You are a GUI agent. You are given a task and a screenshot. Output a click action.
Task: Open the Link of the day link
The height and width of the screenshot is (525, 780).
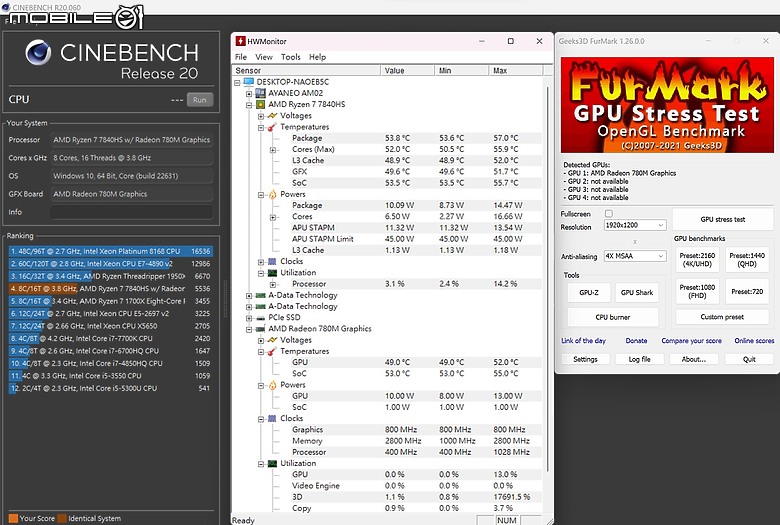click(x=584, y=340)
